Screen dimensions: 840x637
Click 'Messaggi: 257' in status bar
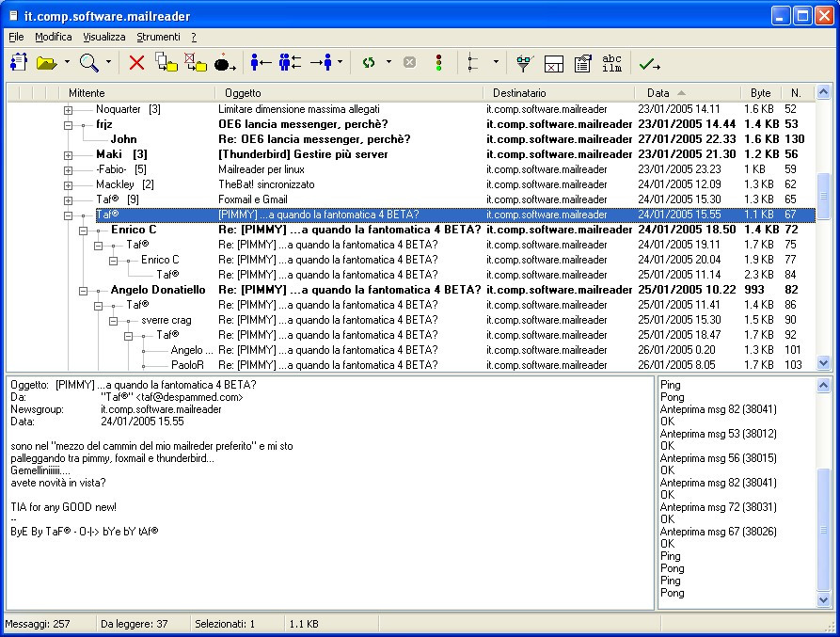coord(38,624)
